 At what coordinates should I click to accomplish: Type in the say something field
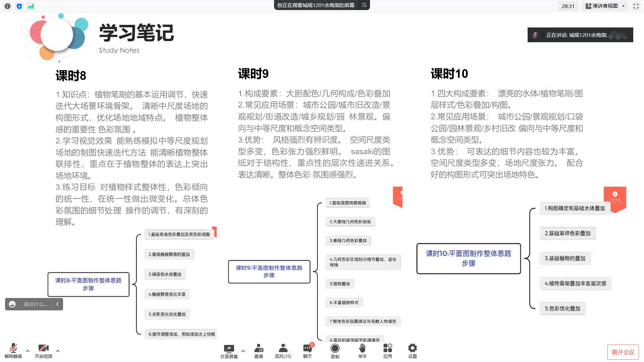click(35, 304)
